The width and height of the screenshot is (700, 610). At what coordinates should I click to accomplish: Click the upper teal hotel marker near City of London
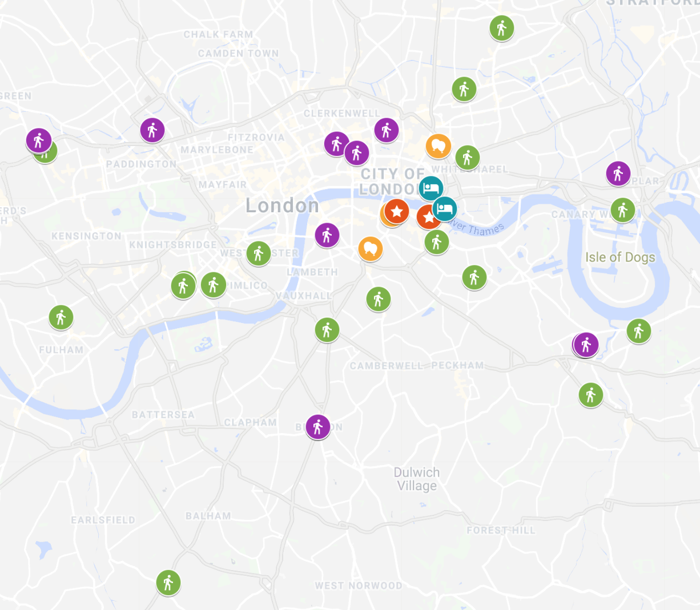click(x=431, y=188)
